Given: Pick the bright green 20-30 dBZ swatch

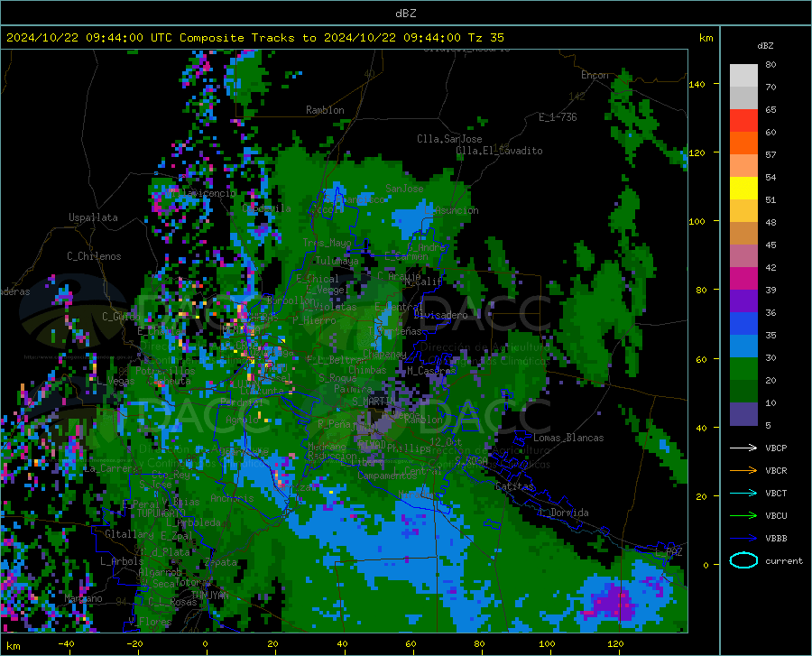Looking at the screenshot, I should tap(743, 369).
